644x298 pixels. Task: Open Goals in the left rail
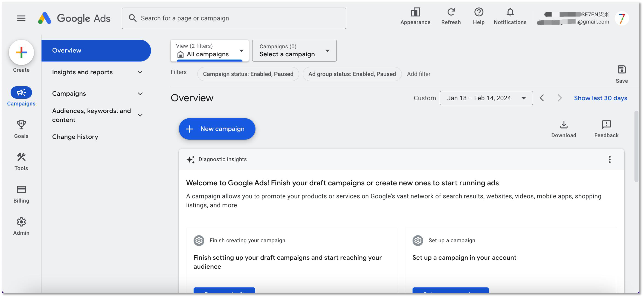[21, 129]
